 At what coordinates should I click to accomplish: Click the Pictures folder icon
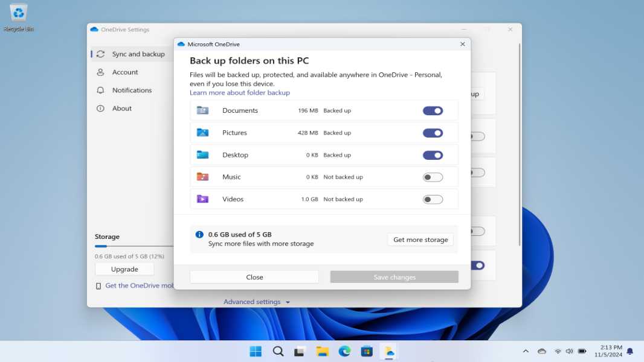pos(202,133)
